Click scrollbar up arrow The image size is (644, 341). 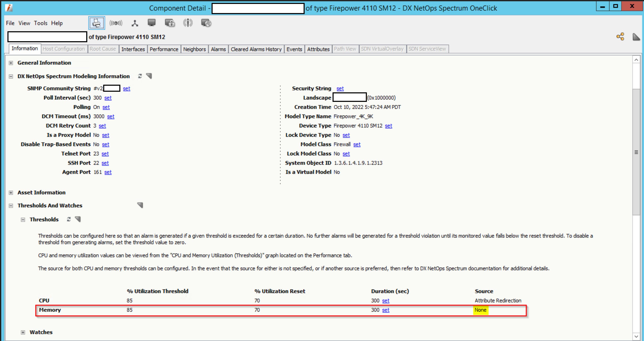click(636, 60)
